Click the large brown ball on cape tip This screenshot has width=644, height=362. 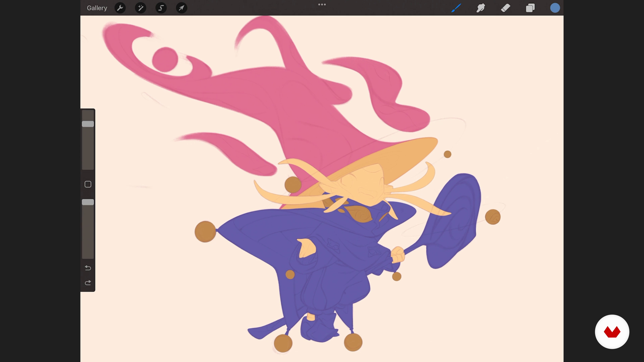point(205,232)
